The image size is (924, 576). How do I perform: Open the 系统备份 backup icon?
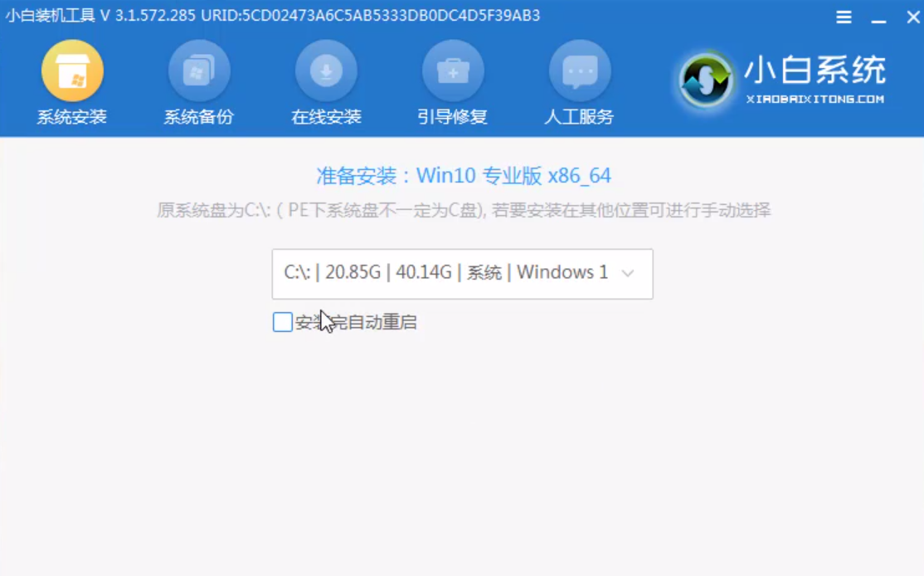click(x=199, y=71)
